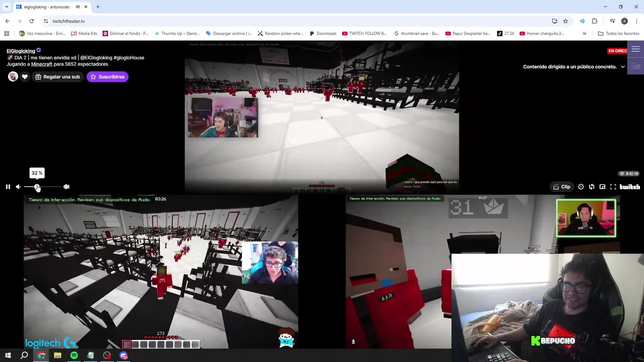
Task: Click the streamer webcam overlay in top stream
Action: 223,117
